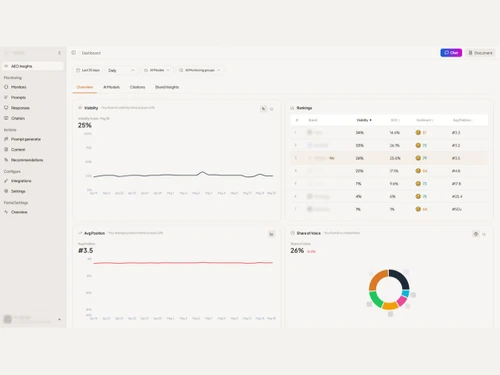500x375 pixels.
Task: Click the Content document icon
Action: (6, 149)
